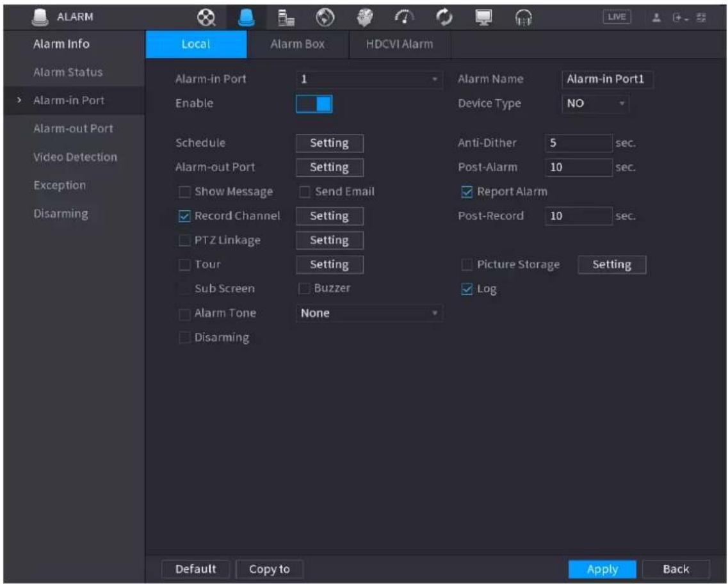Switch to the Alarm Box tab
Viewport: 728px width, 584px height.
click(298, 44)
